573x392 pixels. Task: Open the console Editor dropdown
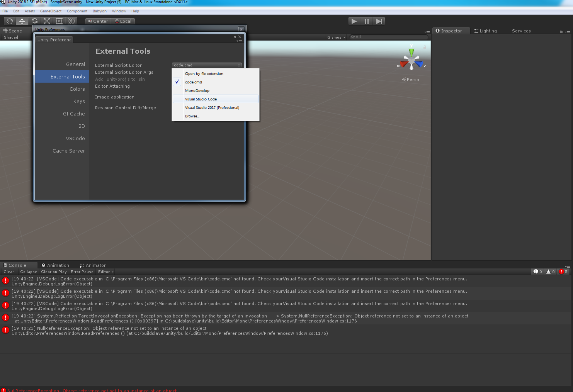tap(105, 272)
